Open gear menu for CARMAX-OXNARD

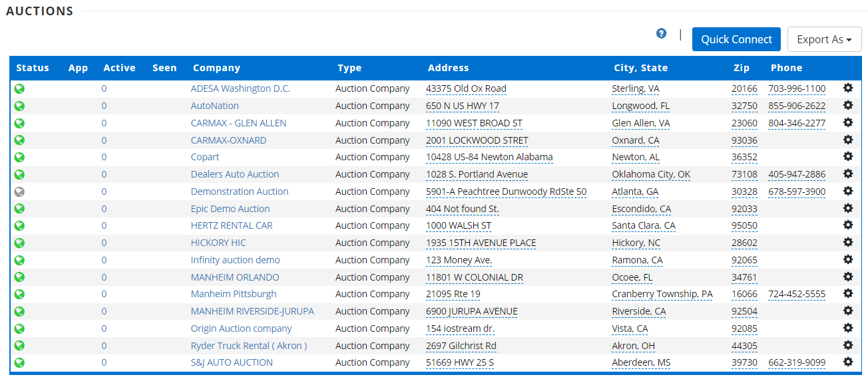click(x=848, y=140)
